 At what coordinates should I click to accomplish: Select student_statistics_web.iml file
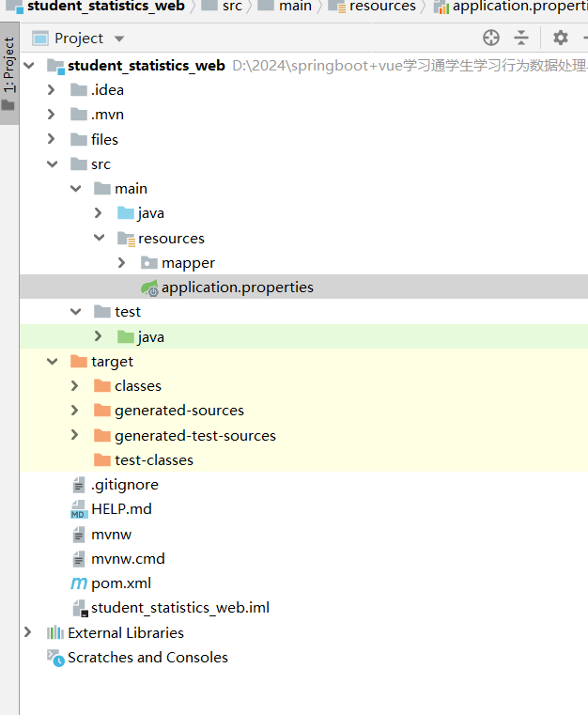coord(179,608)
